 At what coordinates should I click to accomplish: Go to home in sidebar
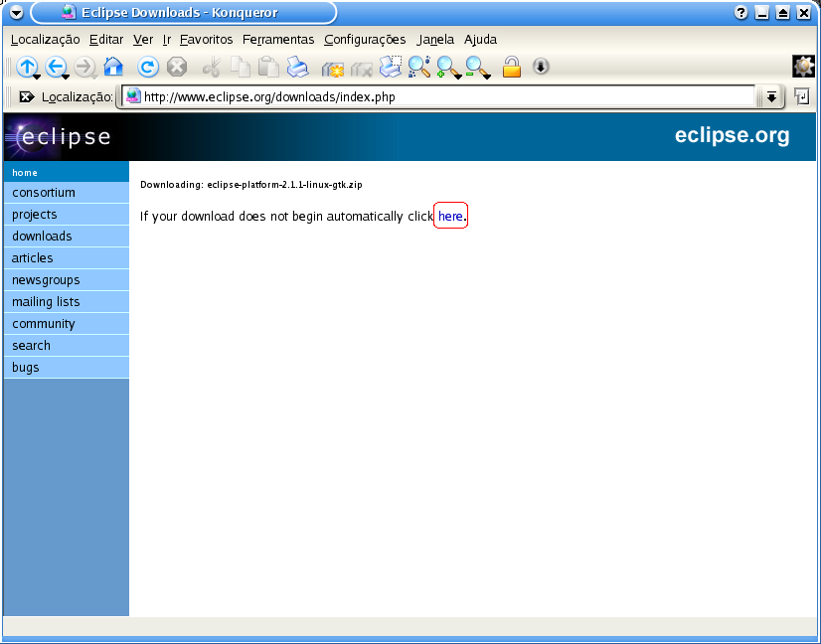click(66, 172)
